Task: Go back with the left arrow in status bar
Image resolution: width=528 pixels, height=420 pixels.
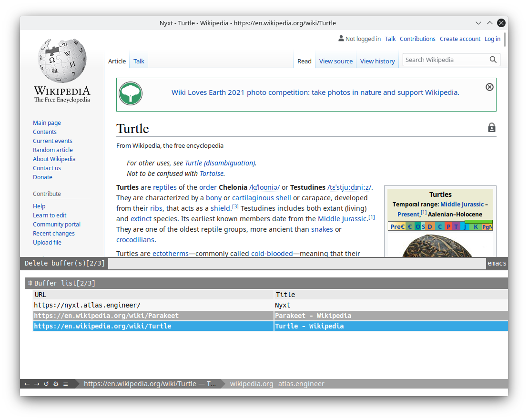Action: point(27,384)
